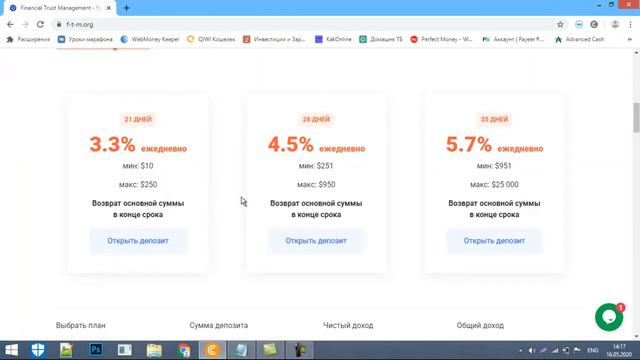
Task: Click the Выбрать план label
Action: tap(80, 325)
